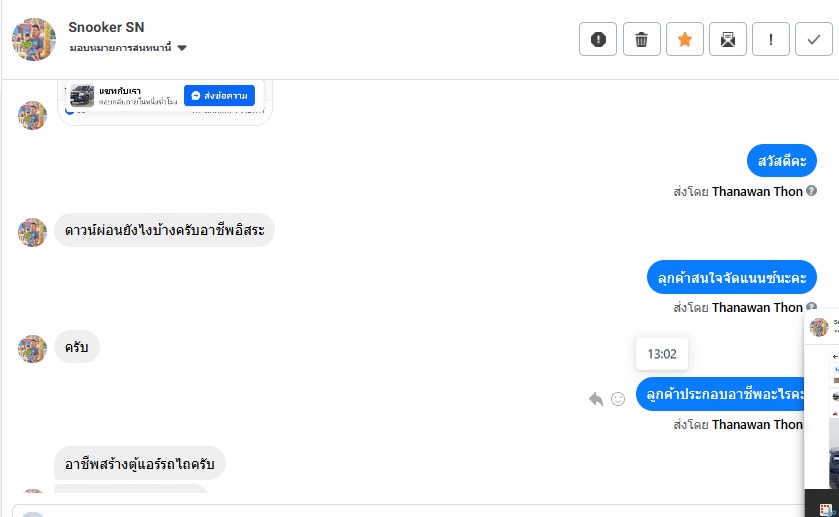This screenshot has width=839, height=517.
Task: Click sender avatar next to ดาวน์ผ่อน message
Action: pos(33,232)
